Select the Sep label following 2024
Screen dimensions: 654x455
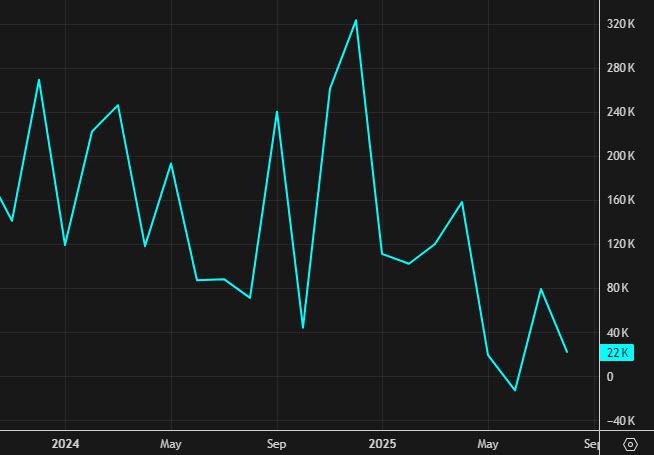click(277, 443)
